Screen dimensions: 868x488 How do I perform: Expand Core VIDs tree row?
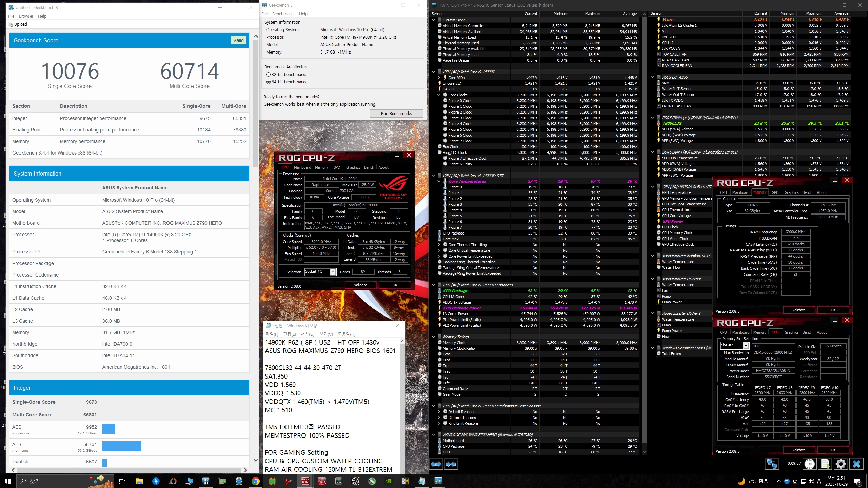pos(439,78)
